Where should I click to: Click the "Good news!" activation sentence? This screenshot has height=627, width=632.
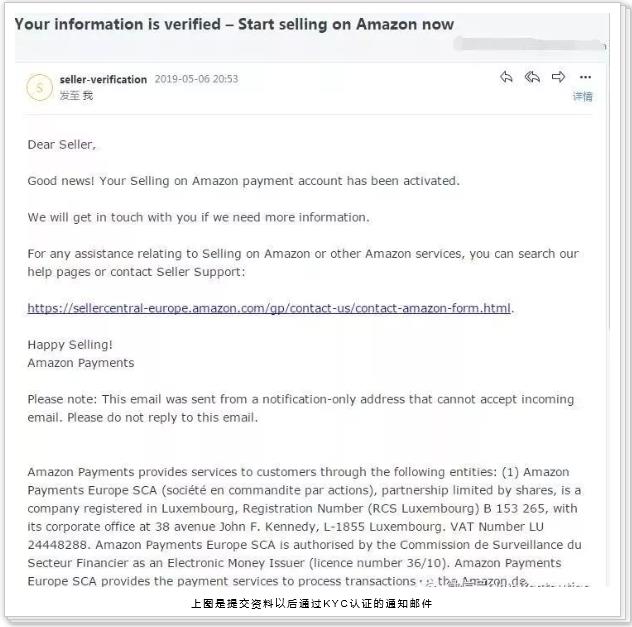pos(243,181)
